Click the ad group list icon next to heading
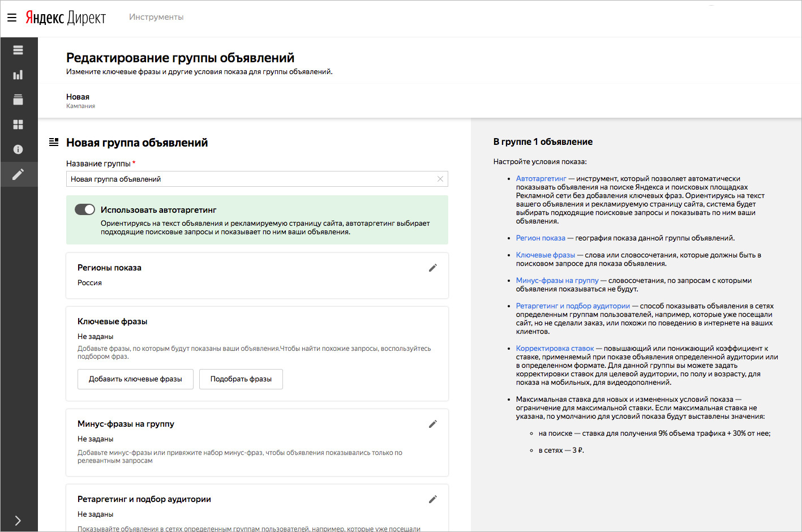Image resolution: width=802 pixels, height=532 pixels. point(54,142)
